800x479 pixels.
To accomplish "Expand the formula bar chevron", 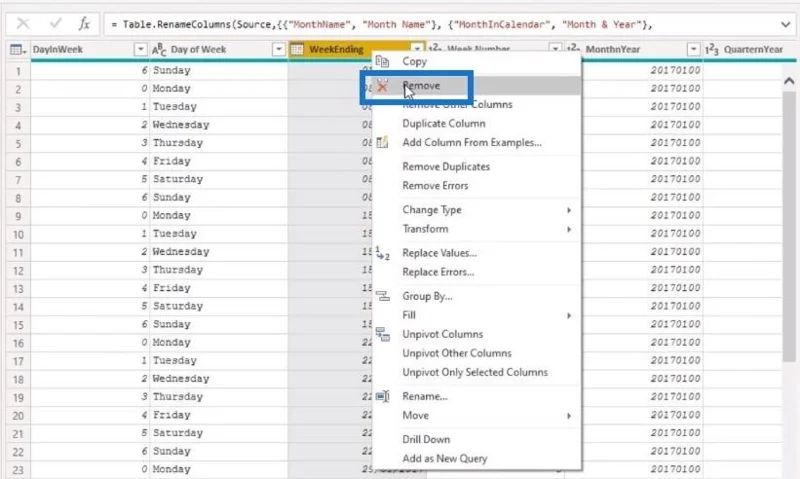I will pyautogui.click(x=786, y=24).
